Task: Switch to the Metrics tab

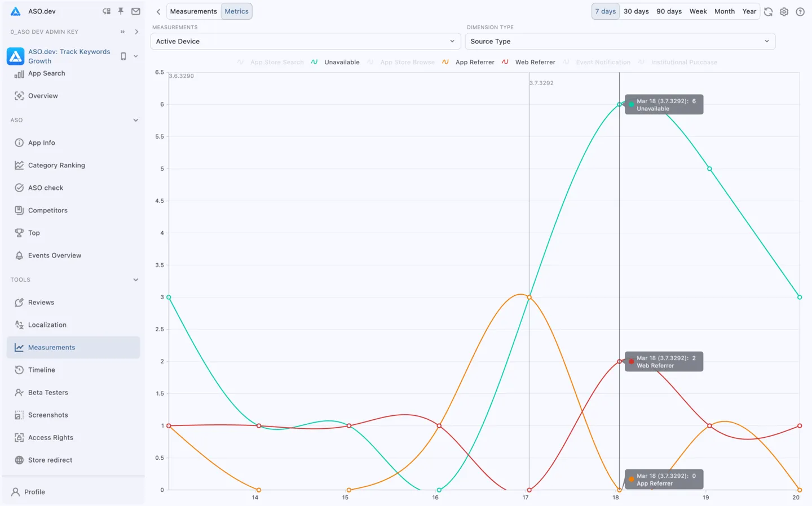Action: click(x=236, y=11)
